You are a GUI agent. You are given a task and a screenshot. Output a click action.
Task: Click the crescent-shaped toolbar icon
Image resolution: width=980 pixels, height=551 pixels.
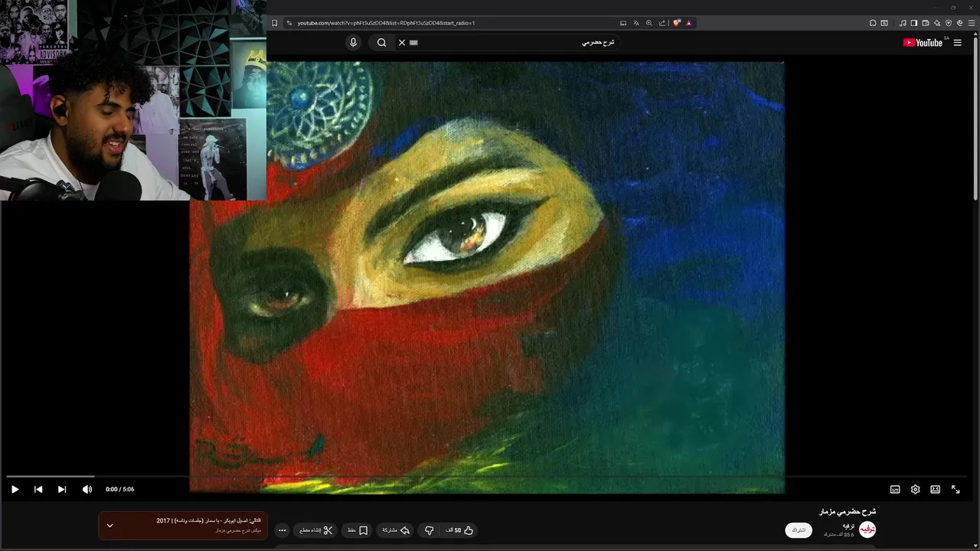[960, 23]
